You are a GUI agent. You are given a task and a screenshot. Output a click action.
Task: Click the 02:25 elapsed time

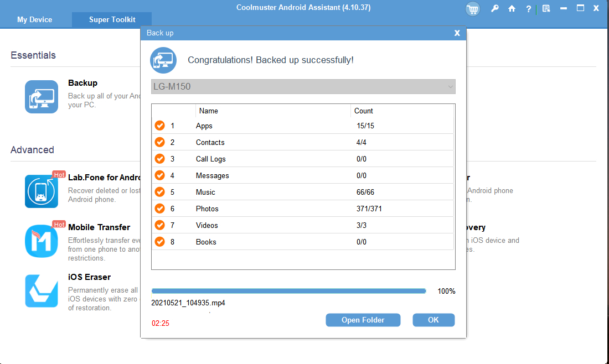pos(161,323)
